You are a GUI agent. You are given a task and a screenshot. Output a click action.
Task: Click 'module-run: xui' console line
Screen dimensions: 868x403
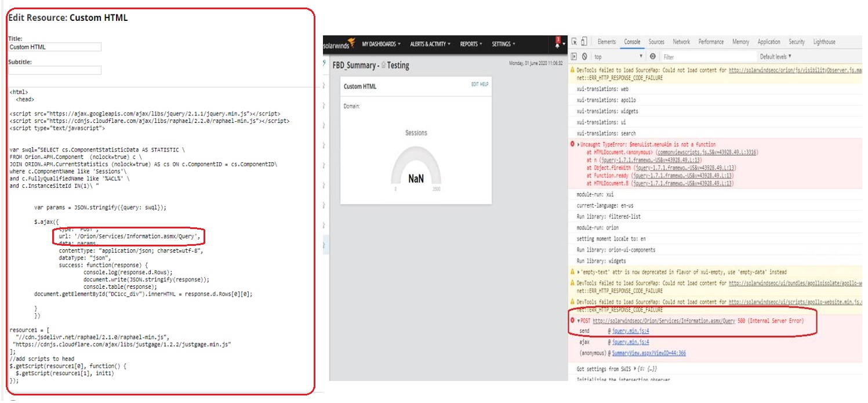pyautogui.click(x=595, y=195)
